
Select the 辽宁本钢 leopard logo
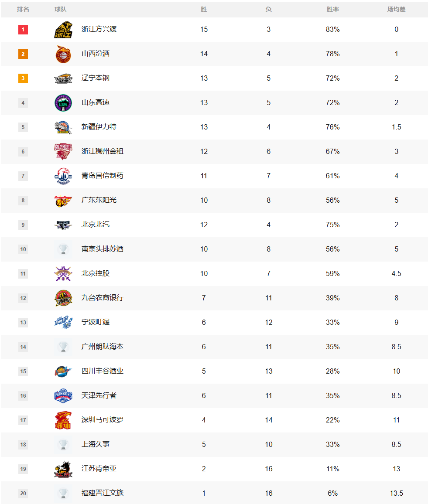click(x=63, y=78)
